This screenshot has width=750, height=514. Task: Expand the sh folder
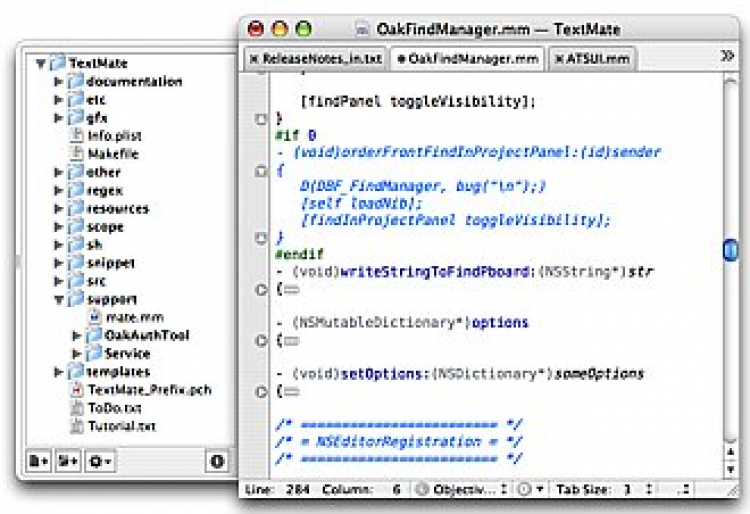click(x=58, y=245)
